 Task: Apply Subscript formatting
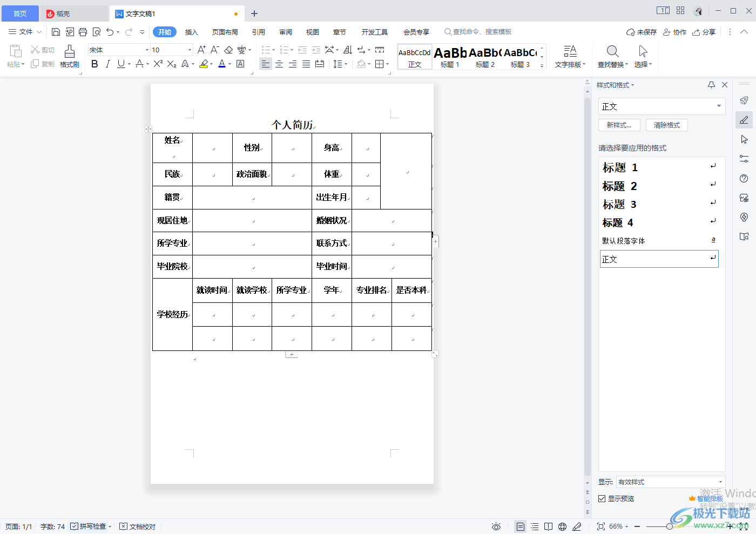tap(172, 64)
